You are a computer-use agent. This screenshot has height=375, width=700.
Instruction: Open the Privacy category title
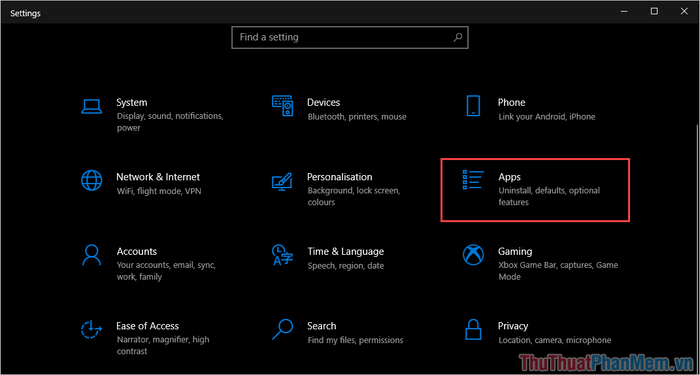click(513, 326)
